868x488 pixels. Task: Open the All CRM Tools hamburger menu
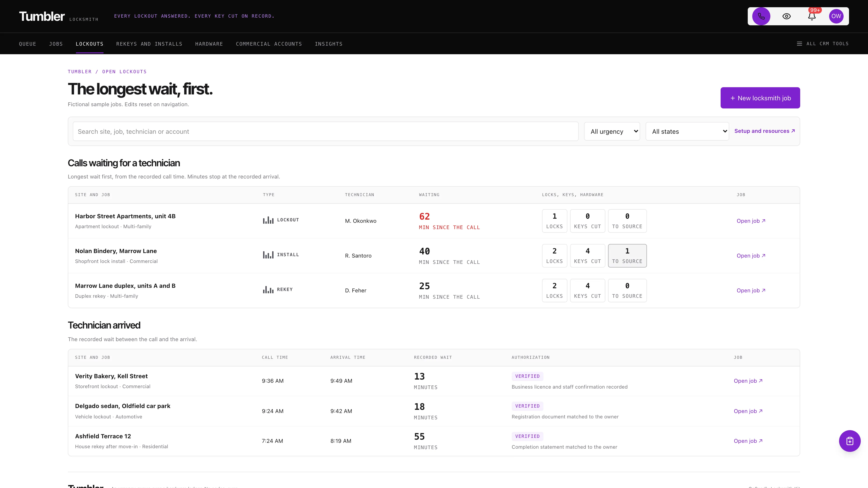point(823,43)
